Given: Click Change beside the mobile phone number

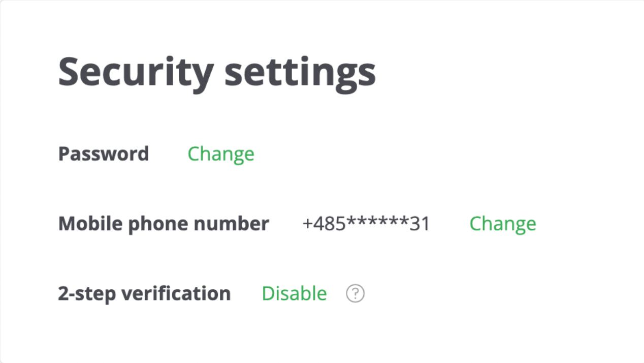Looking at the screenshot, I should 503,224.
